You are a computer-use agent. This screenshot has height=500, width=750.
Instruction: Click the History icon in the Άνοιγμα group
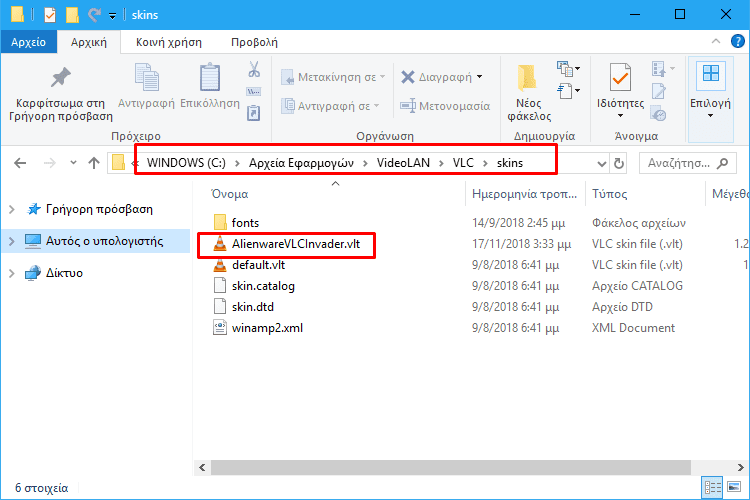point(659,114)
